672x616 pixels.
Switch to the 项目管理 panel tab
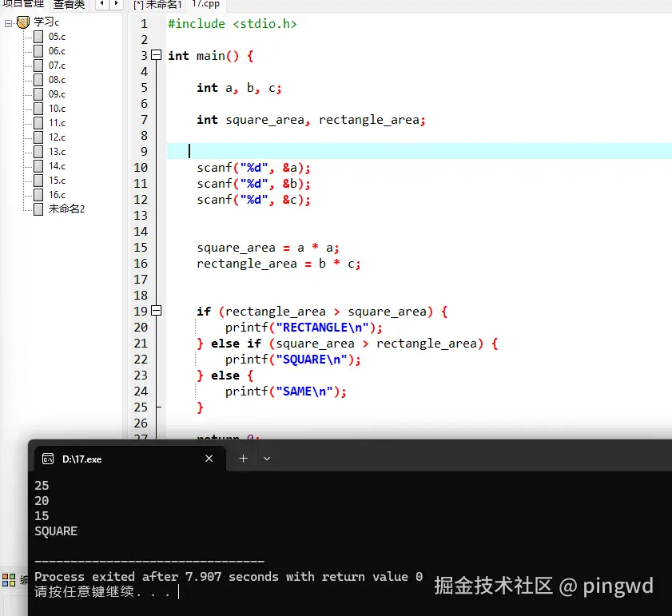coord(23,4)
